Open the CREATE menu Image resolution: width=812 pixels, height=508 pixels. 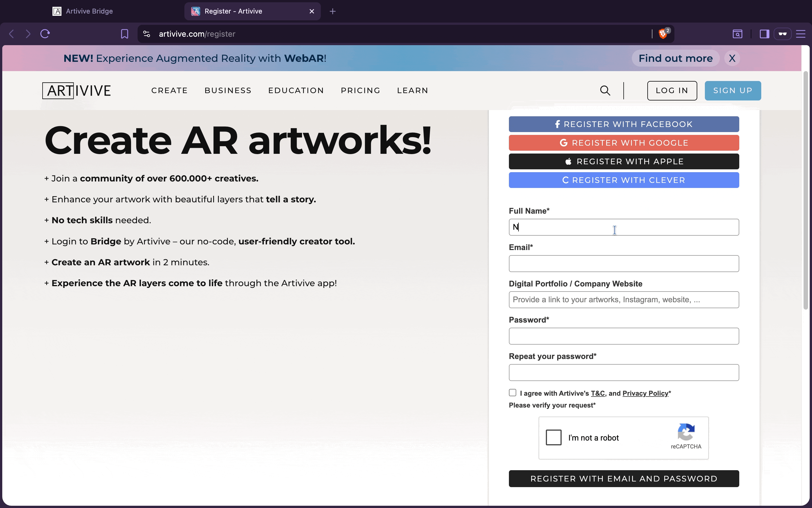click(x=169, y=91)
